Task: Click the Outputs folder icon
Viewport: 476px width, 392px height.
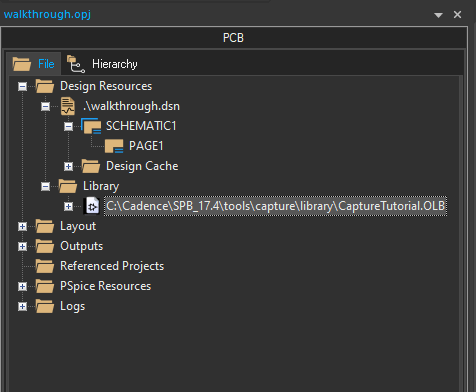Action: 45,246
